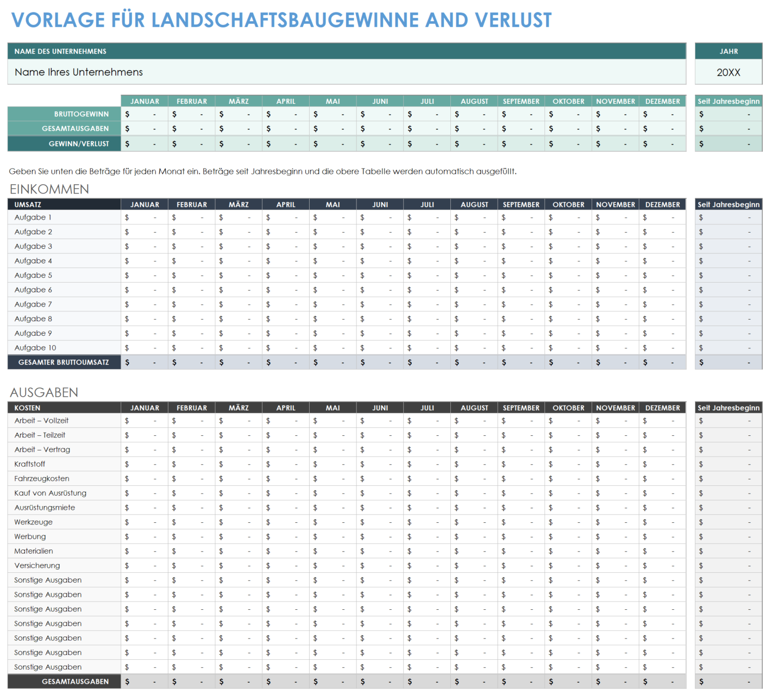Click the 'DEZEMBER' header in summary table

[663, 101]
